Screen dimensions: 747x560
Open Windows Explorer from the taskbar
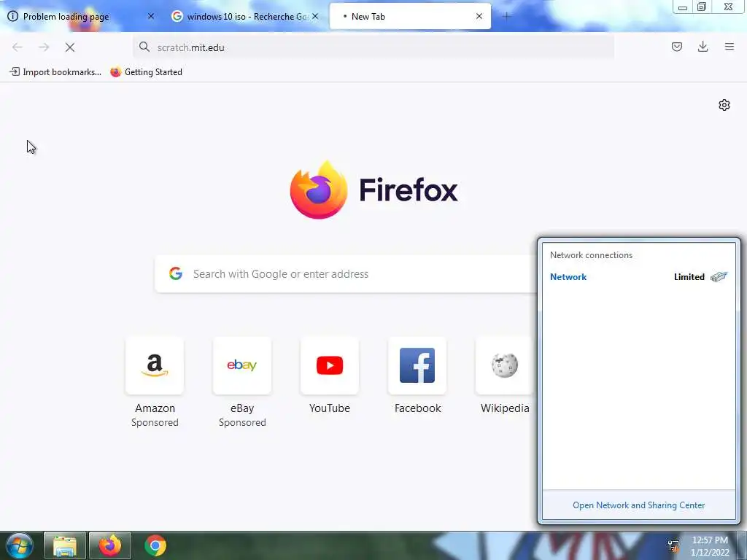pos(65,545)
